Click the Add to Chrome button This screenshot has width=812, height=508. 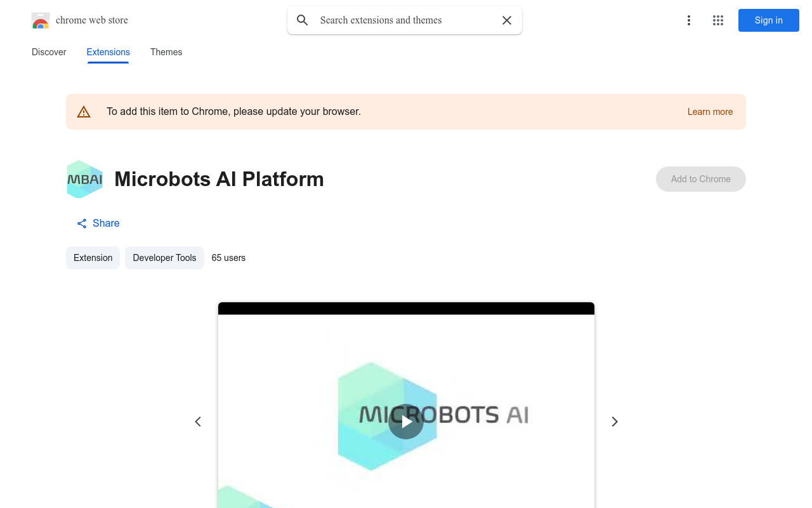coord(701,179)
